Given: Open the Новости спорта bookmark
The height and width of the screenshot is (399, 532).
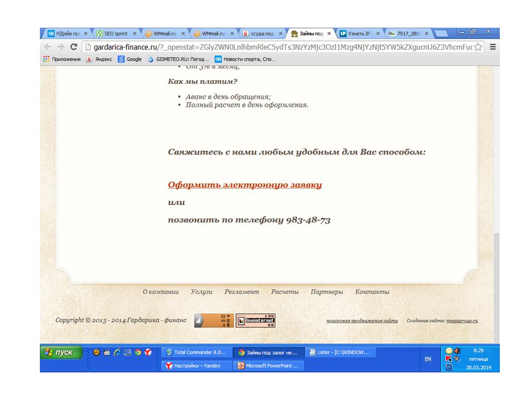Looking at the screenshot, I should click(x=245, y=59).
